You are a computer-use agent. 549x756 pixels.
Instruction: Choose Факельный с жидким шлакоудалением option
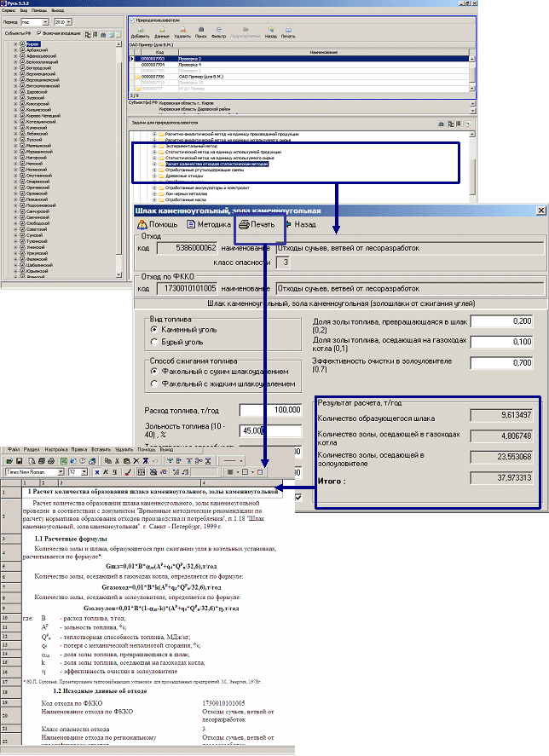click(154, 384)
